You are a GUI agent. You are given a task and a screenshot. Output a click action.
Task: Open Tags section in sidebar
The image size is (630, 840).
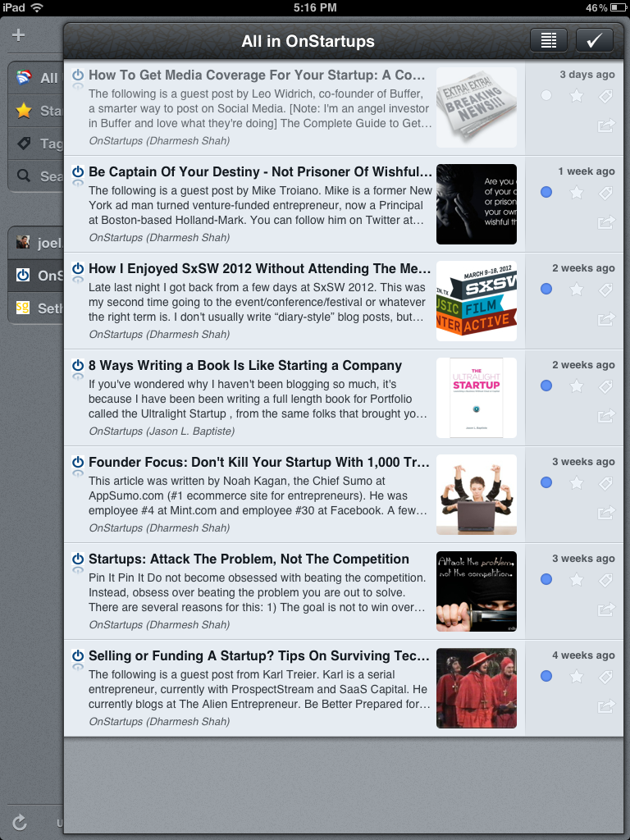click(36, 144)
